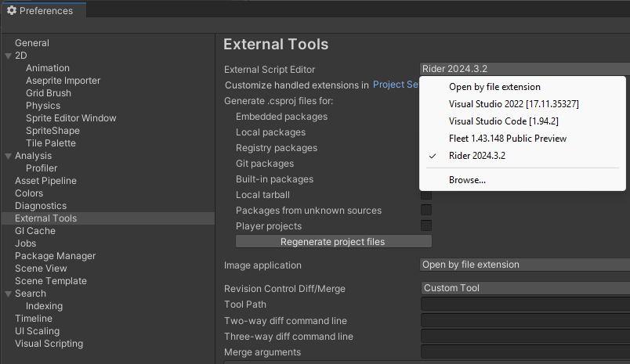The image size is (630, 364).
Task: Open the Project Settings link
Action: [x=396, y=85]
